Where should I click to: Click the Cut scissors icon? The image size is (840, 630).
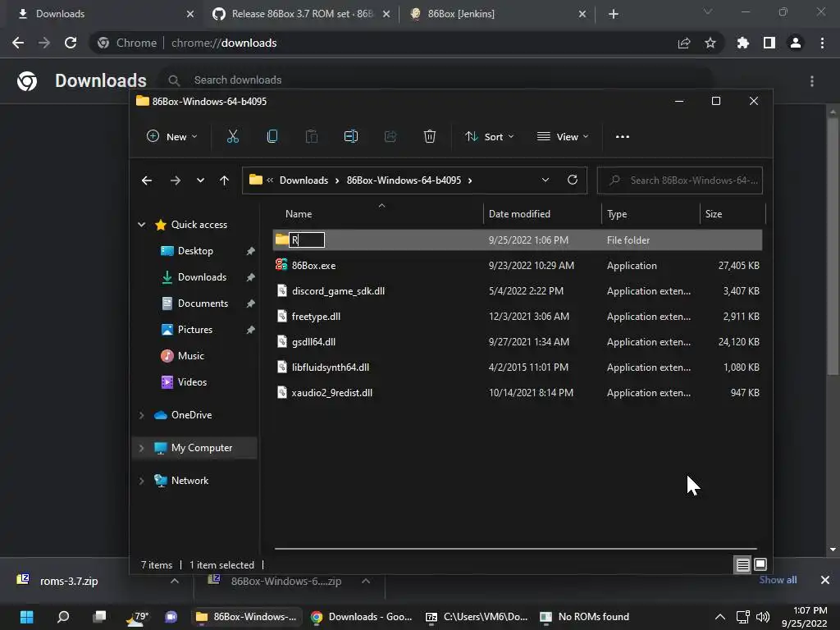232,137
